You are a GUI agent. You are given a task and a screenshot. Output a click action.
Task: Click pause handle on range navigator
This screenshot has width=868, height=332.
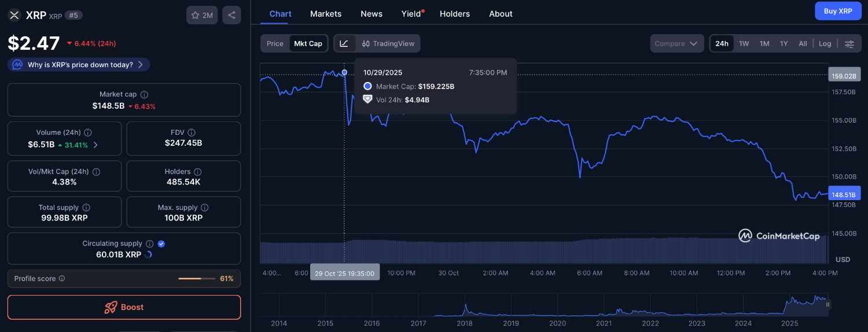[828, 304]
